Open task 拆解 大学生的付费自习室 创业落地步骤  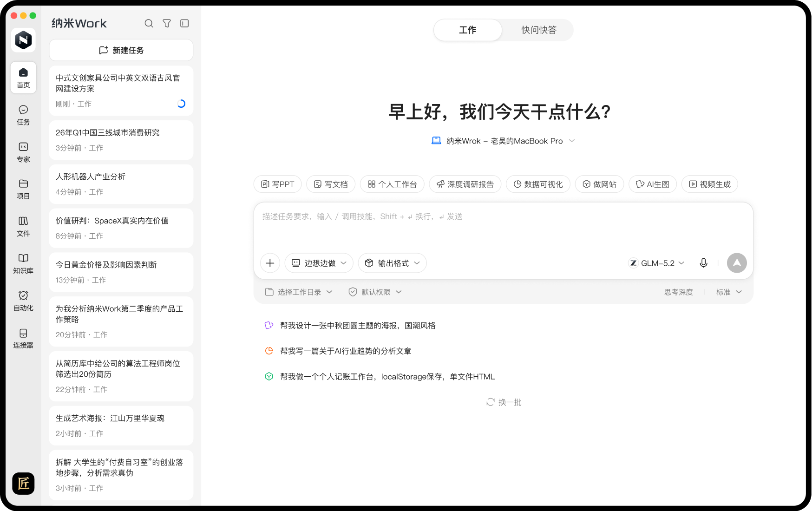pos(121,475)
